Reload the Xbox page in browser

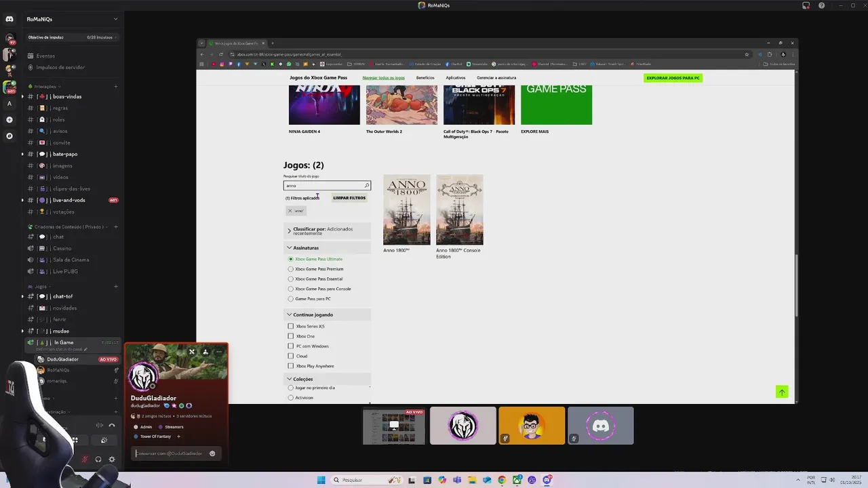(x=221, y=54)
